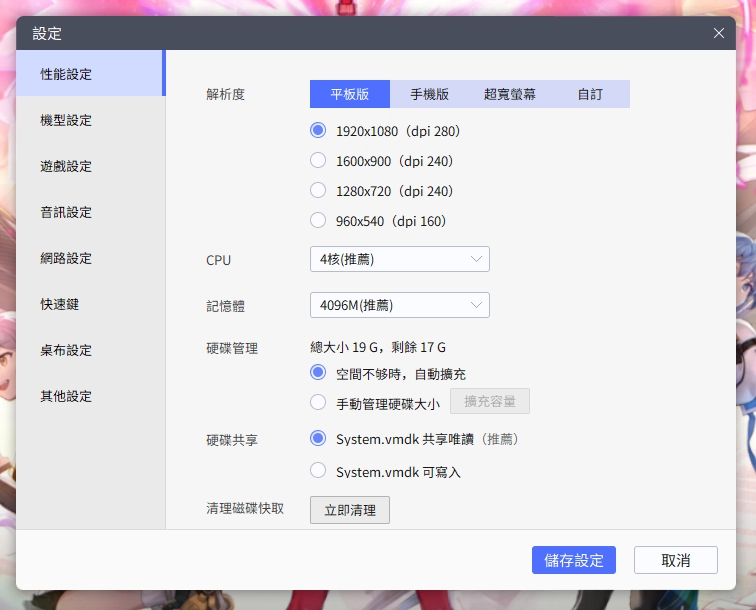
Task: Enable 空間不夠時，自動擴充 option
Action: [x=319, y=373]
